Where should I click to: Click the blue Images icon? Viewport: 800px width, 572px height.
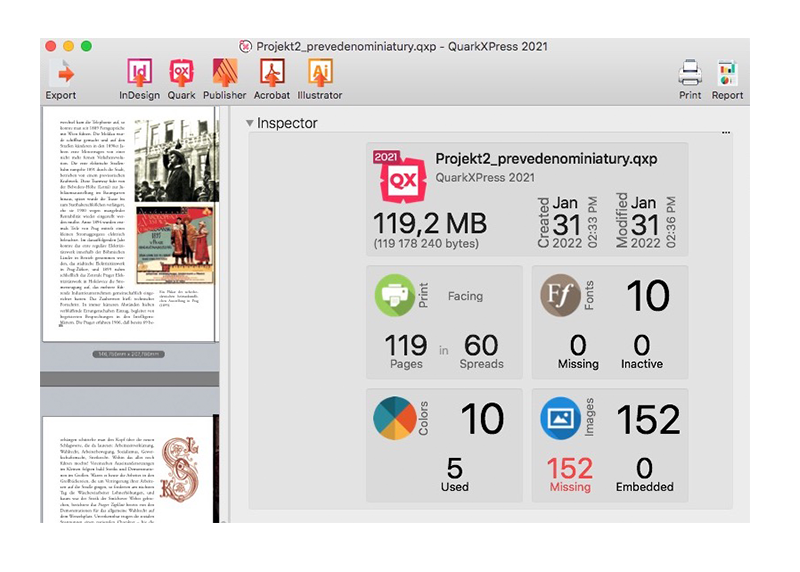(560, 418)
